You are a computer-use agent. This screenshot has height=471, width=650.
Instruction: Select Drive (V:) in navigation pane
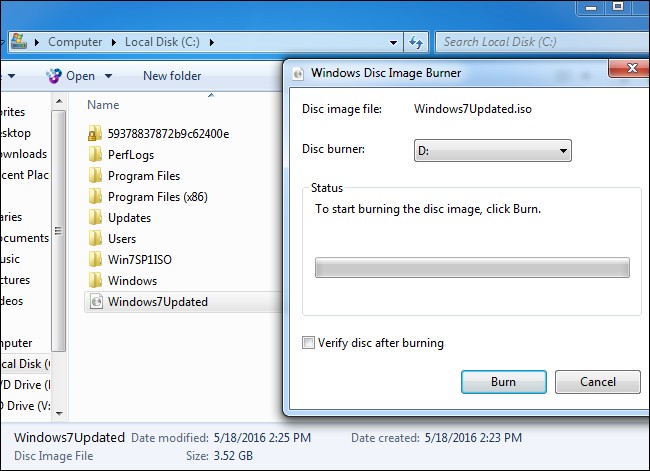(25, 406)
